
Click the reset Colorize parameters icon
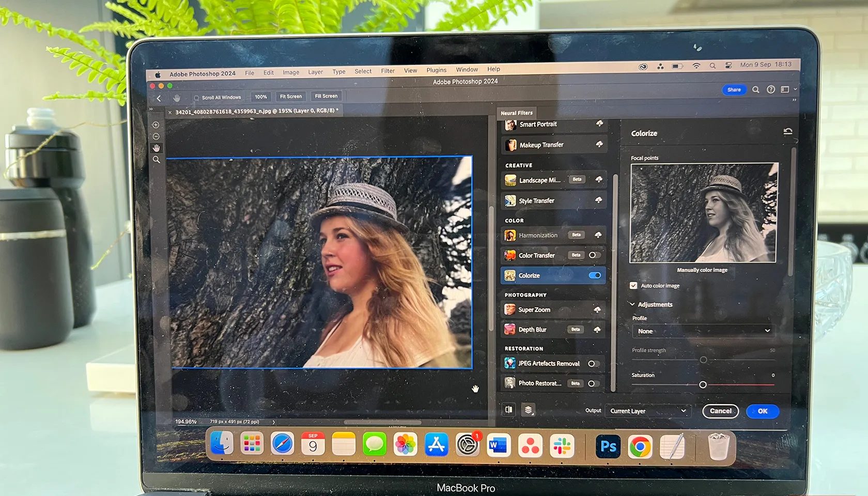pyautogui.click(x=787, y=132)
